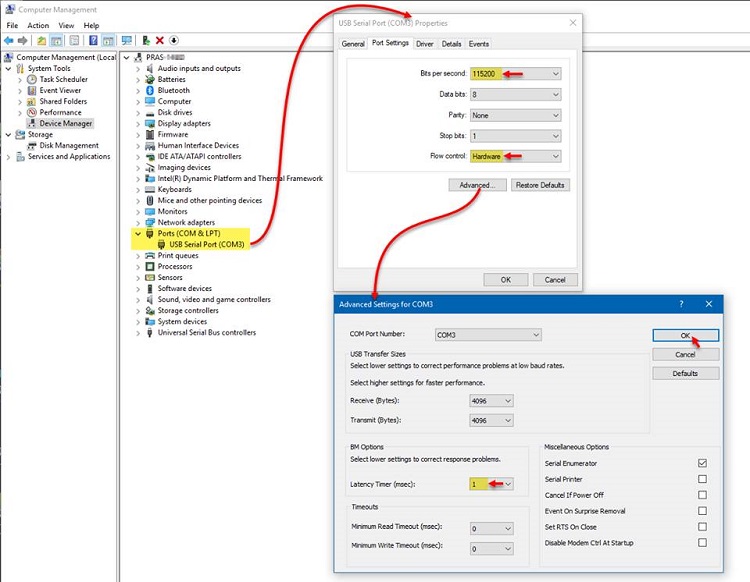Viewport: 750px width, 582px height.
Task: Open the Help menu
Action: [x=91, y=25]
